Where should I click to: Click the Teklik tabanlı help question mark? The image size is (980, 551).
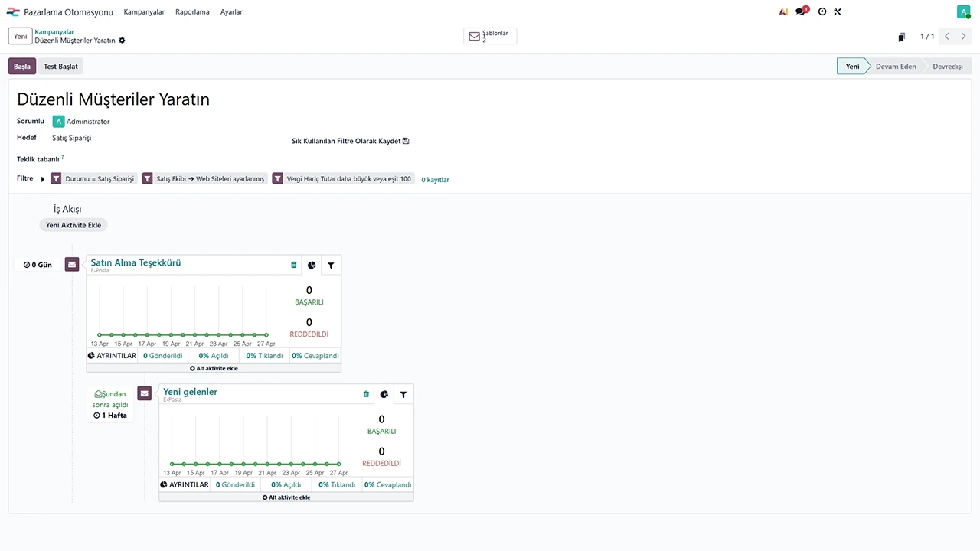63,157
